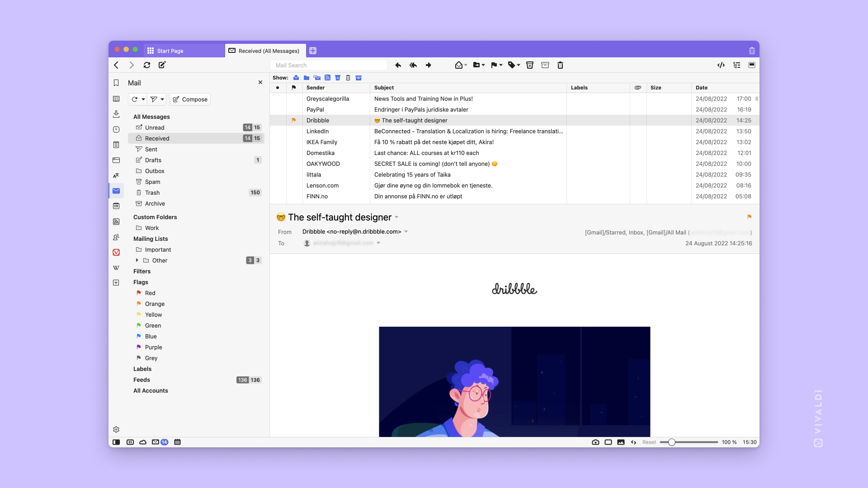Sort messages by Date column

pyautogui.click(x=725, y=88)
